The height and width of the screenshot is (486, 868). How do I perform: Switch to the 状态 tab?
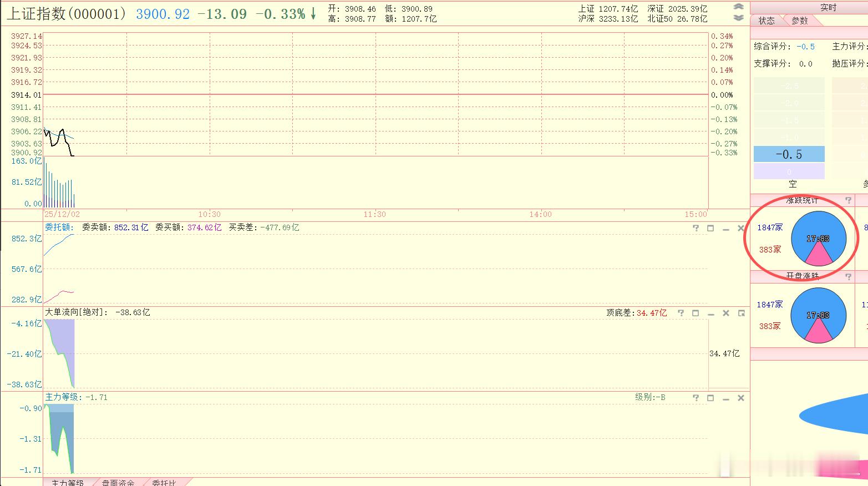[767, 21]
